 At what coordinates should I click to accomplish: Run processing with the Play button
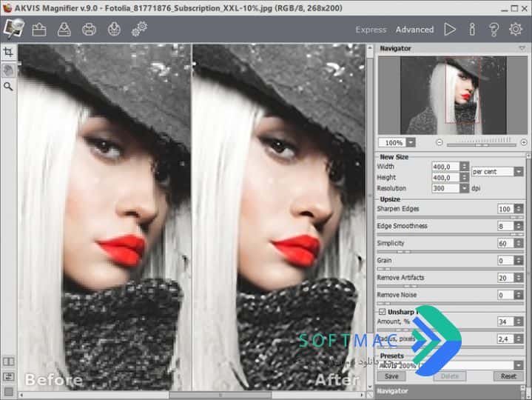pyautogui.click(x=450, y=30)
